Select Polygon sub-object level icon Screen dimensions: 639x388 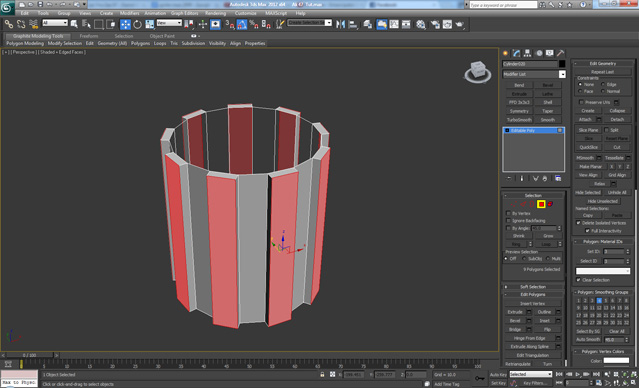tap(541, 204)
